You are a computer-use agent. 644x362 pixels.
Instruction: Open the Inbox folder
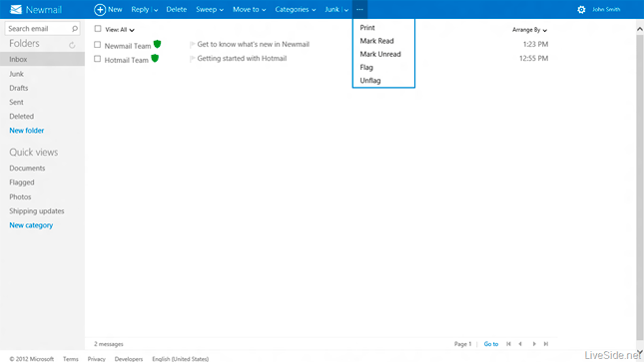[x=42, y=59]
